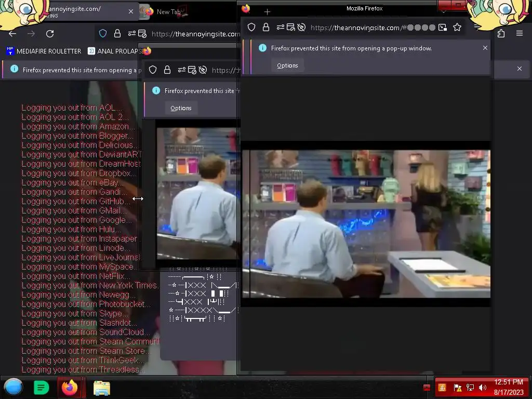The image size is (532, 399).
Task: Click 'Logging you out from Hulu' text
Action: pos(71,229)
